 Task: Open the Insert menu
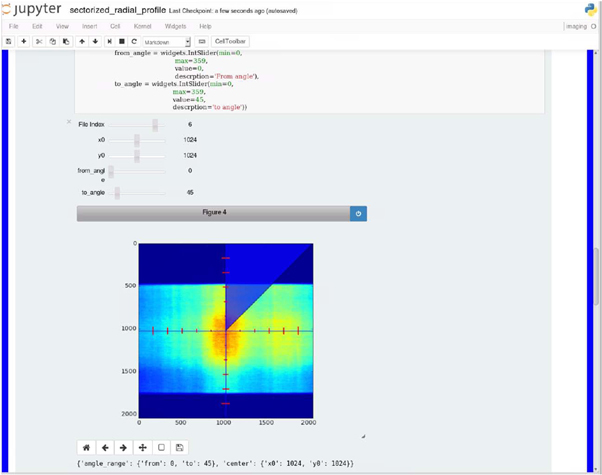tap(89, 26)
